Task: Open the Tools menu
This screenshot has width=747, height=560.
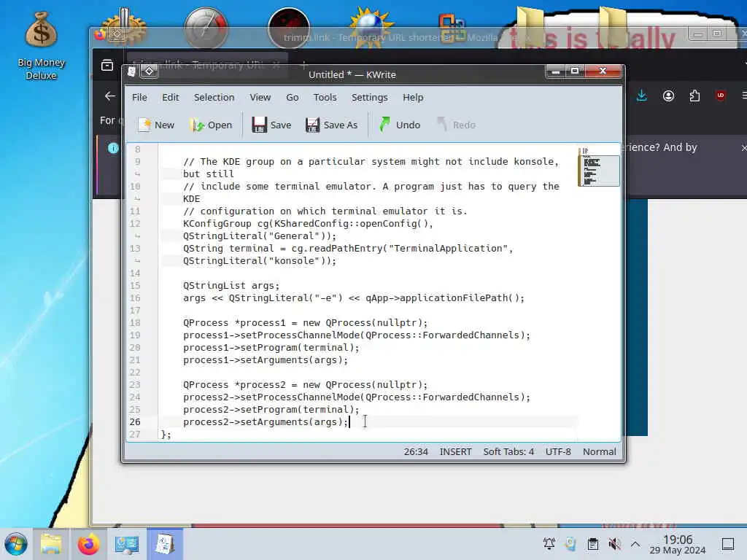Action: coord(325,97)
